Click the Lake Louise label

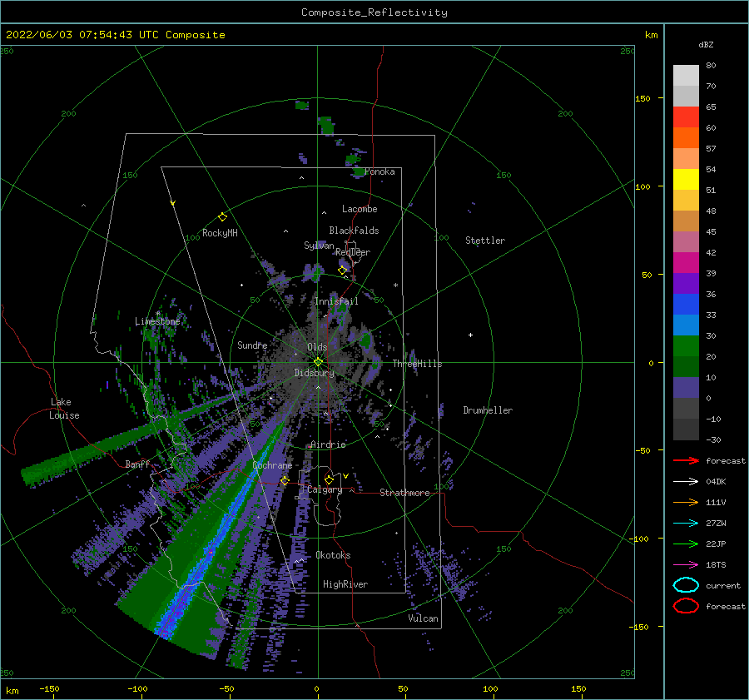click(64, 409)
